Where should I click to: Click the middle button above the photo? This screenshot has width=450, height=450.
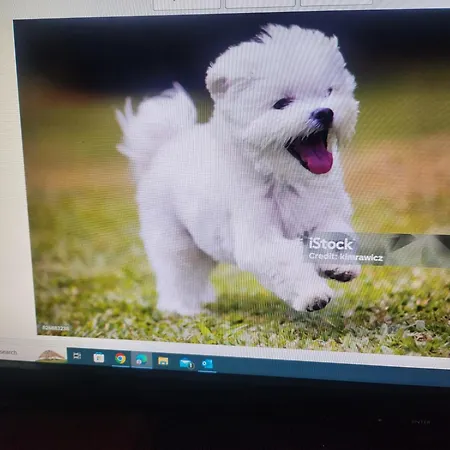point(260,3)
